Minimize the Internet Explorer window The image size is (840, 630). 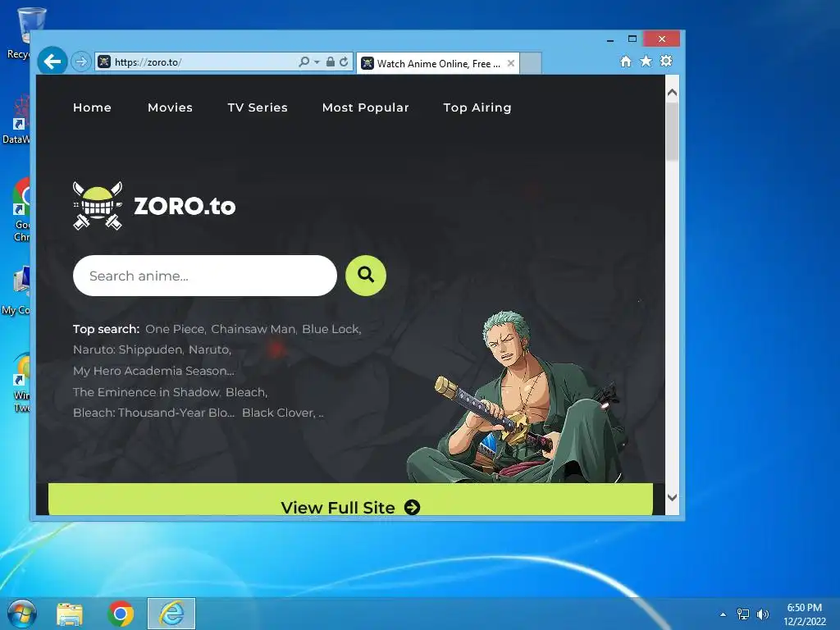tap(610, 39)
